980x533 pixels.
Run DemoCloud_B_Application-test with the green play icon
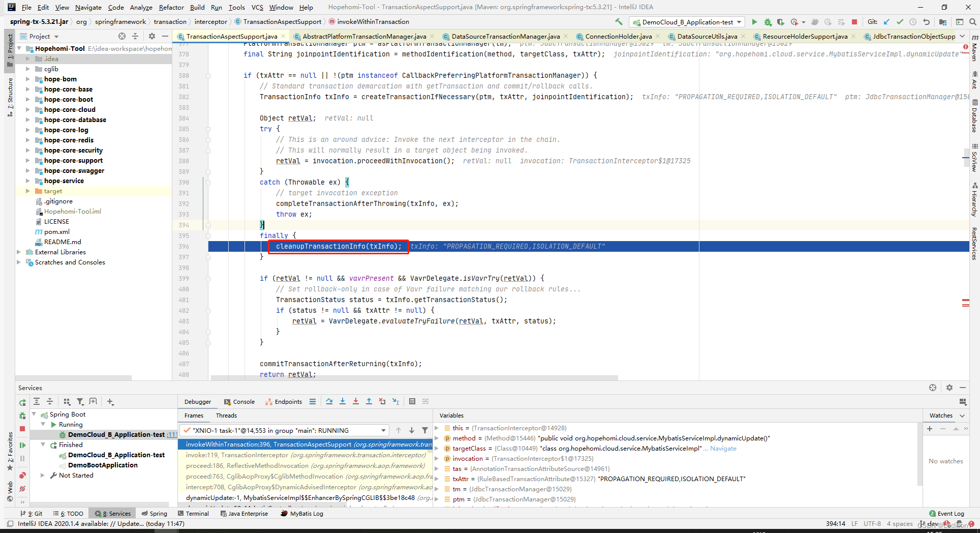754,22
